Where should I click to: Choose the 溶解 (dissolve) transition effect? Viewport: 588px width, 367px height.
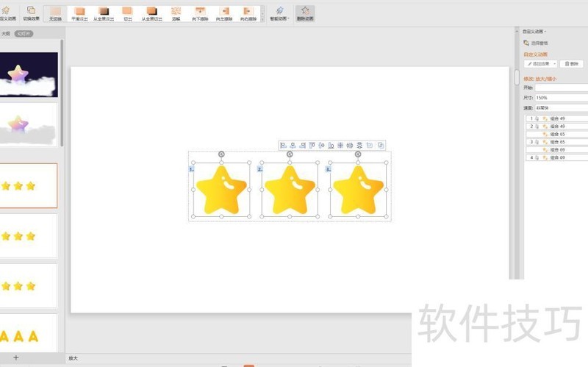[x=176, y=13]
